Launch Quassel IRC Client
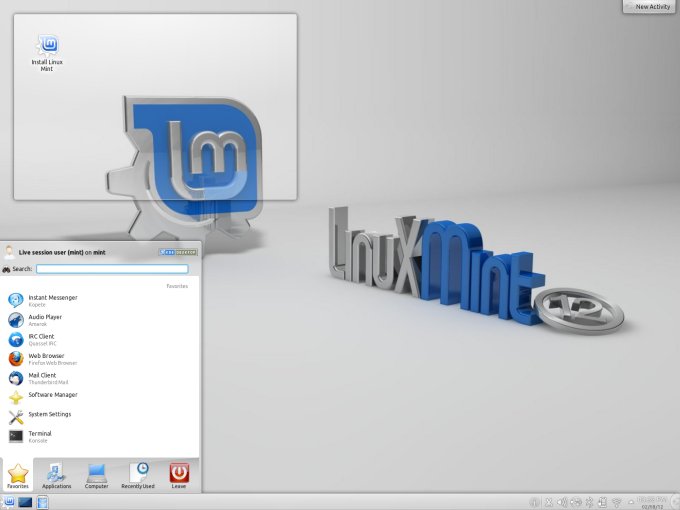 (99, 340)
